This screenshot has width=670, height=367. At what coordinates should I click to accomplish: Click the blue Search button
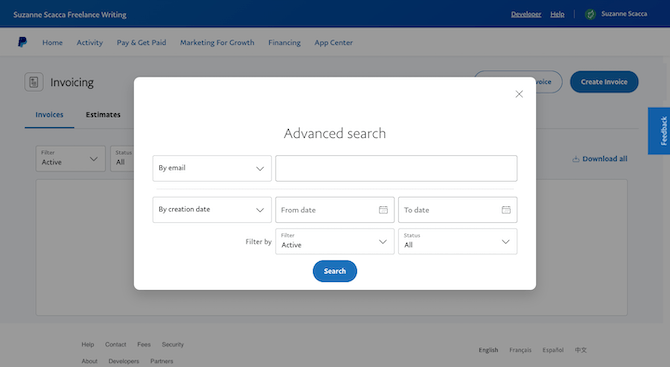(x=335, y=271)
